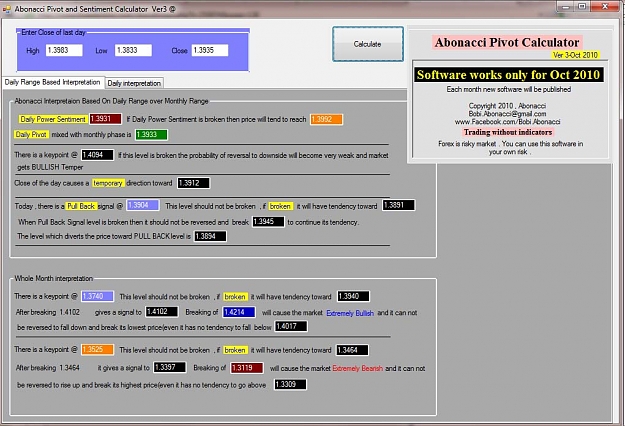Select the High input field
Image resolution: width=625 pixels, height=426 pixels.
click(64, 50)
